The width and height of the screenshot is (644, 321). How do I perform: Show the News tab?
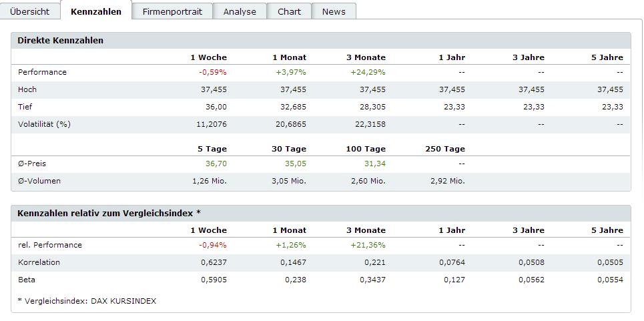[x=334, y=11]
